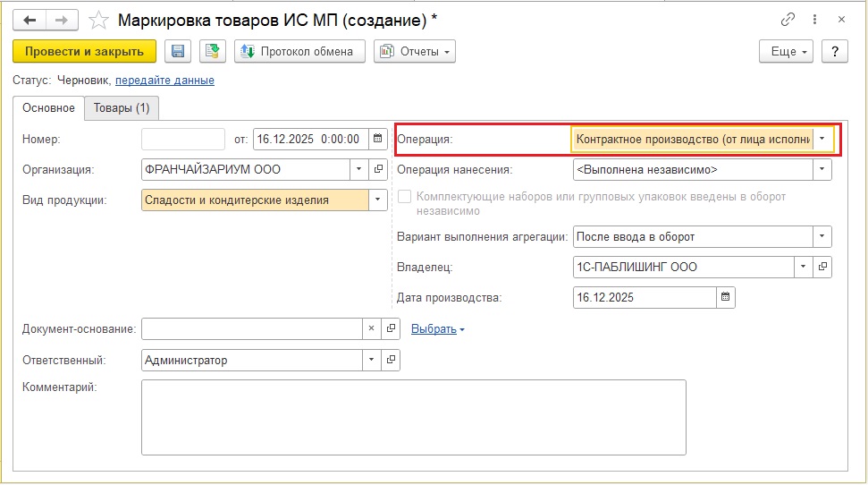Viewport: 868px width, 485px height.
Task: Click Провести и закрыть button
Action: [x=85, y=51]
